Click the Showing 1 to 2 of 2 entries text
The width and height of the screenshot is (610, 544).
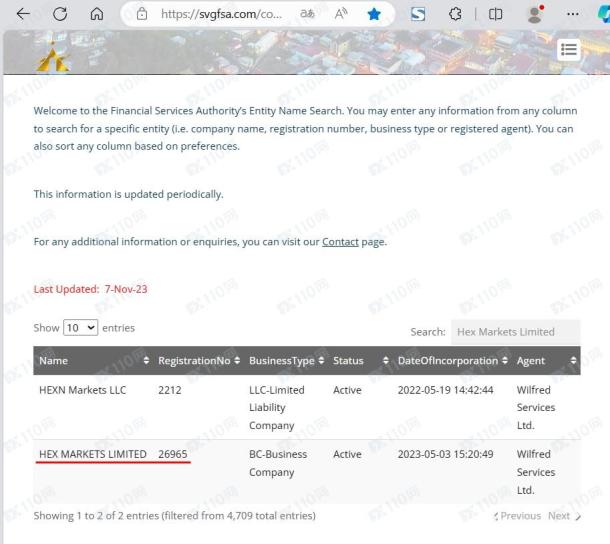pyautogui.click(x=174, y=516)
